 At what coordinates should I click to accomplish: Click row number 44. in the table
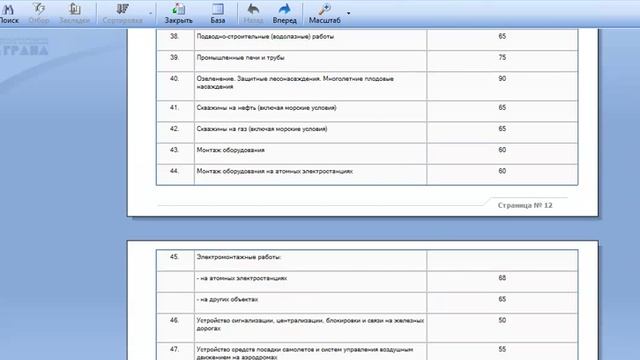pyautogui.click(x=174, y=171)
